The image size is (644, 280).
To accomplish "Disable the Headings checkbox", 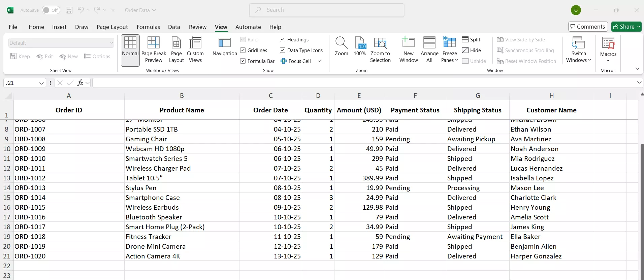I will 283,40.
